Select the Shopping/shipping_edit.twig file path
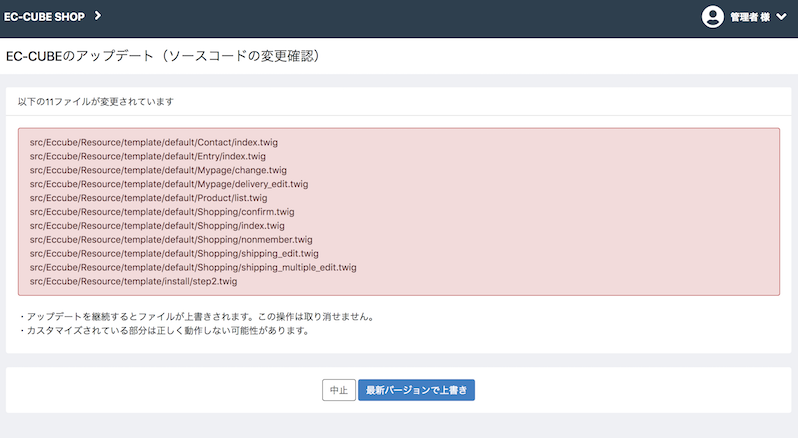This screenshot has width=798, height=438. click(174, 253)
